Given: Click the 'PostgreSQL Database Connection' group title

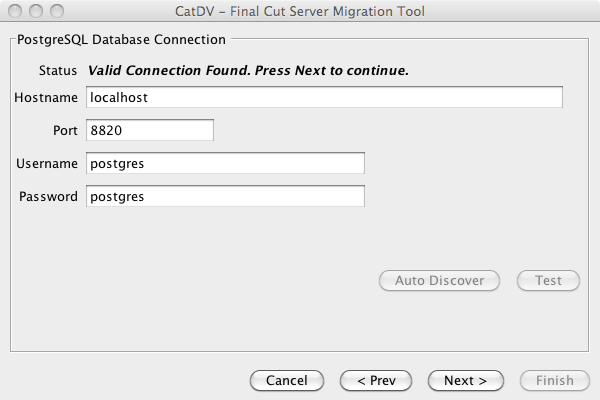Looking at the screenshot, I should pyautogui.click(x=121, y=40).
